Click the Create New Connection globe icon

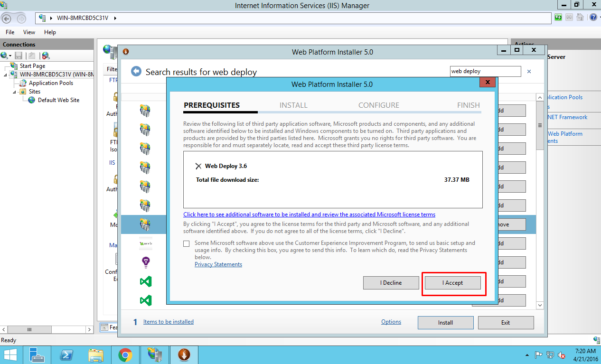click(5, 56)
